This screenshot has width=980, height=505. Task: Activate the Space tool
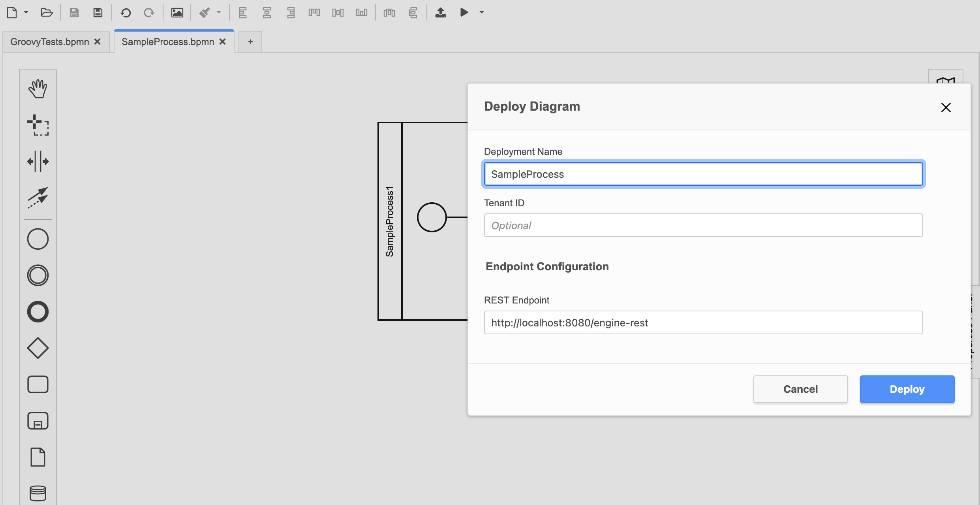(x=38, y=161)
